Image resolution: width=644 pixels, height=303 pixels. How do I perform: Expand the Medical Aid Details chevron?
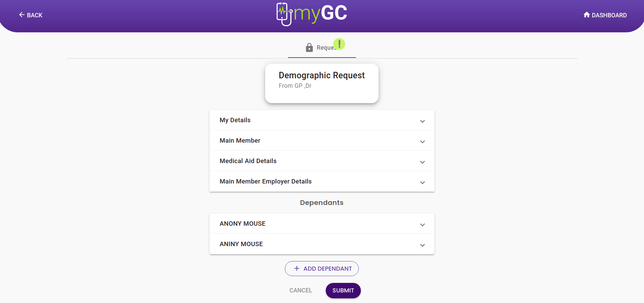click(422, 162)
